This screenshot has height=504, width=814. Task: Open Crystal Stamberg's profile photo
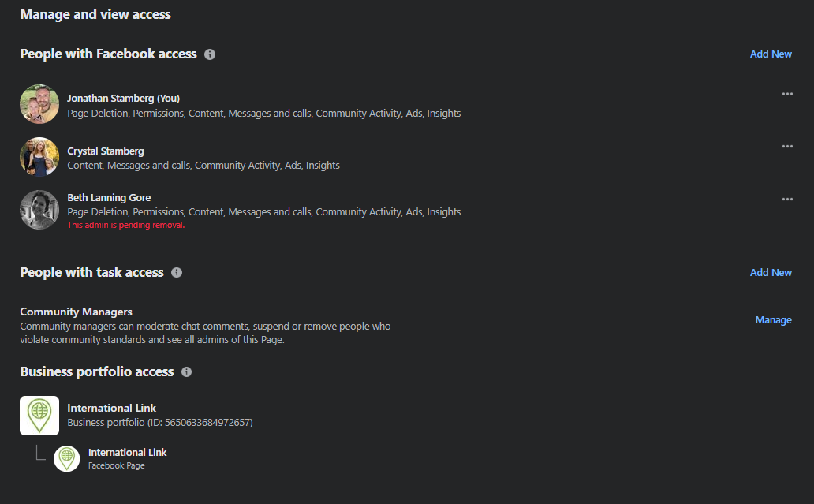tap(39, 157)
